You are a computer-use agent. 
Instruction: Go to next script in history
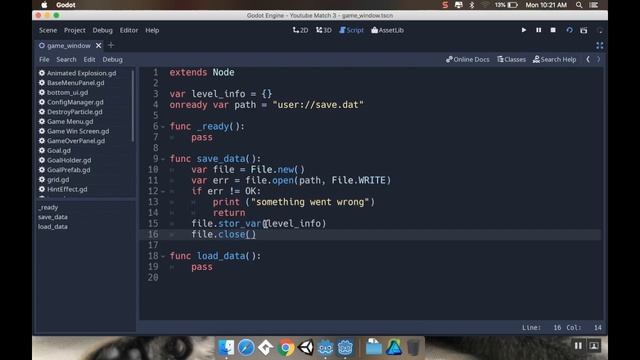(599, 60)
